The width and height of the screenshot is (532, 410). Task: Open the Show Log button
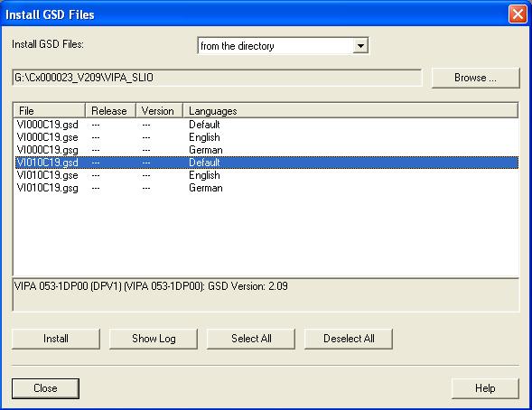click(x=154, y=339)
